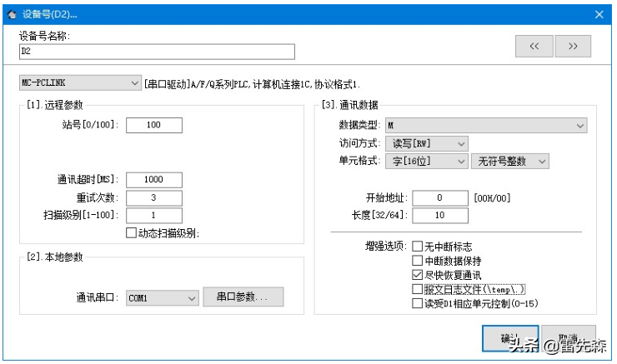Uncheck the 尽快恢复通讯 checkbox

pos(418,275)
